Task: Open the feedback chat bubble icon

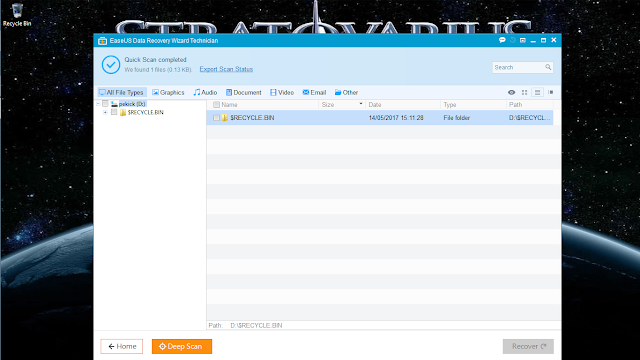Action: coord(502,40)
